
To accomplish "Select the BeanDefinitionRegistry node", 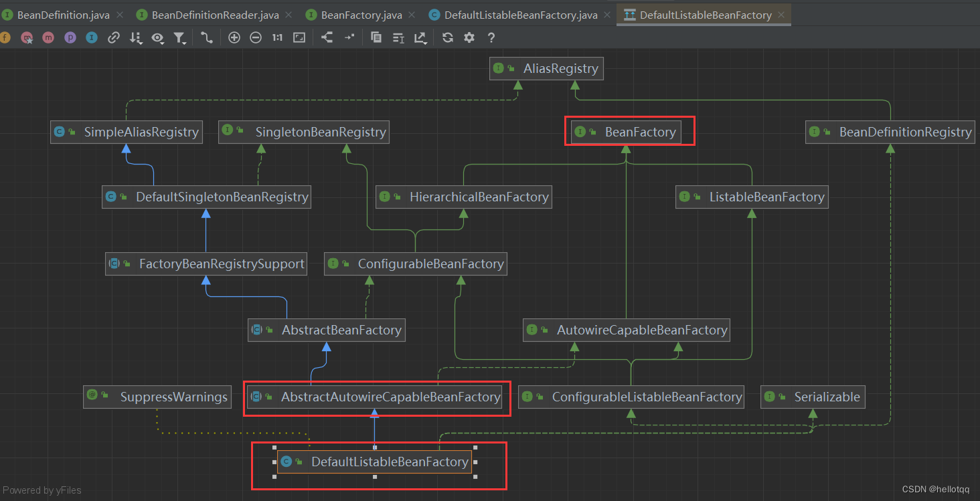I will pyautogui.click(x=890, y=132).
